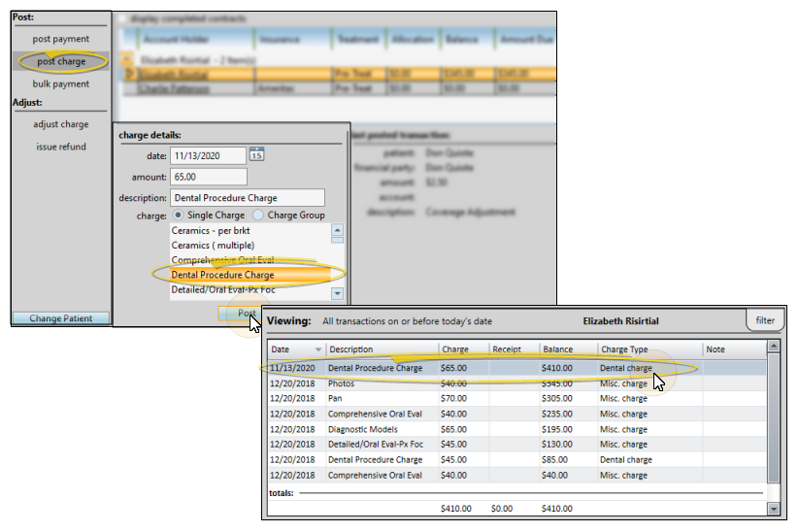Open the date picker calendar icon

257,154
